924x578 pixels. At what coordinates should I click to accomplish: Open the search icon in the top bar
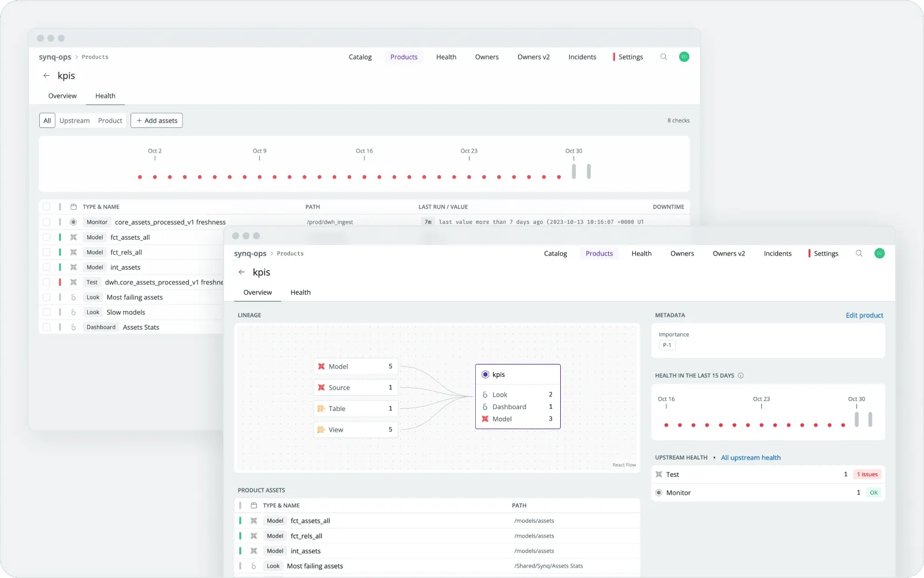859,253
